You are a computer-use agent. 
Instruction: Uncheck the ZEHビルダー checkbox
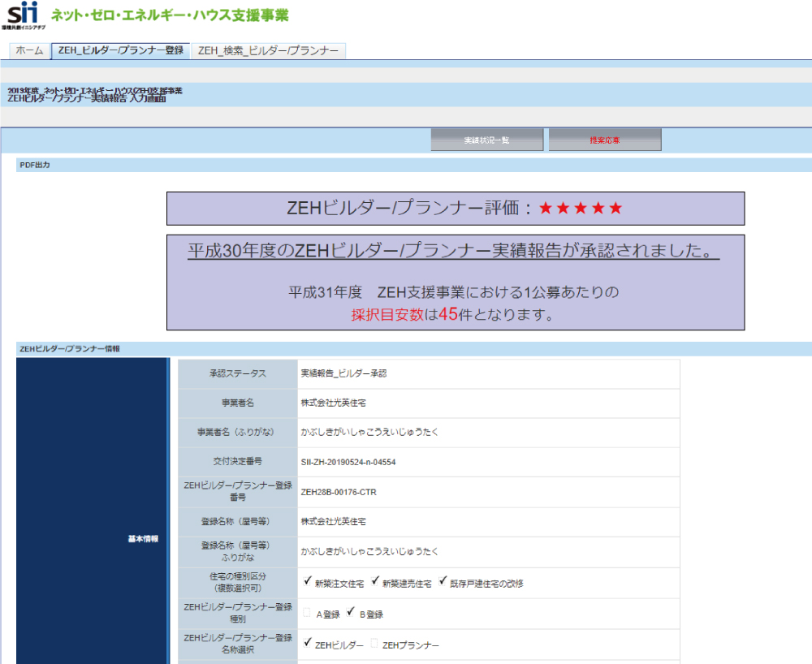coord(307,644)
